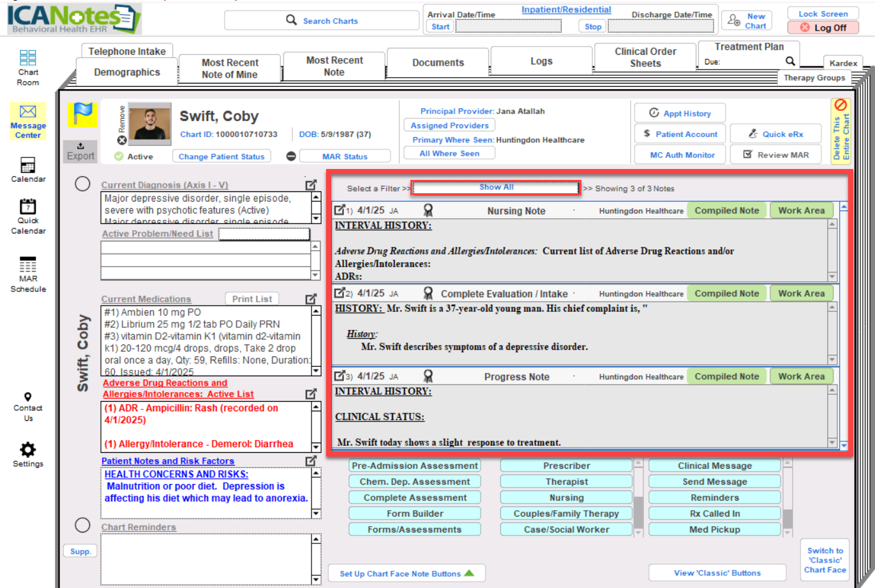Viewport: 875px width, 588px height.
Task: Open the MAR Schedule icon
Action: (27, 265)
